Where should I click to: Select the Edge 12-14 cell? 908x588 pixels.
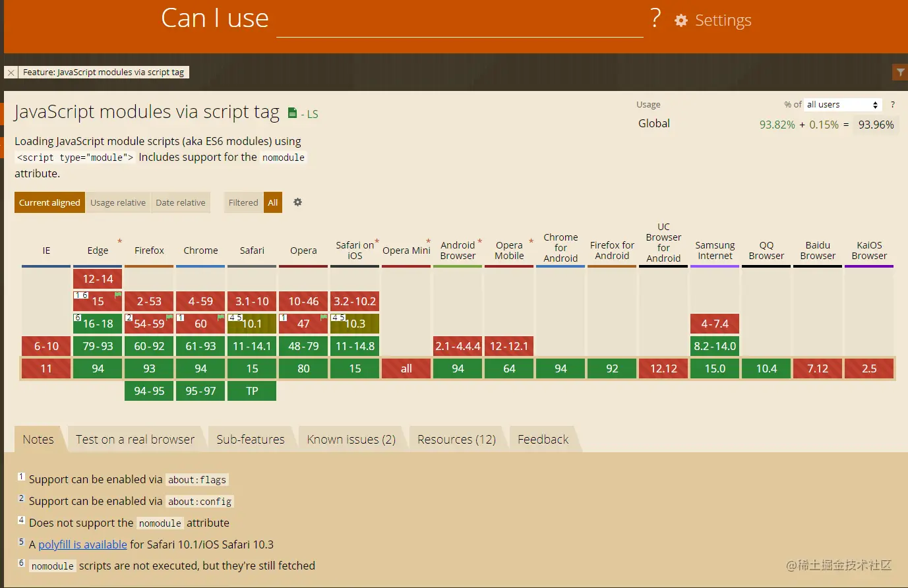tap(98, 279)
